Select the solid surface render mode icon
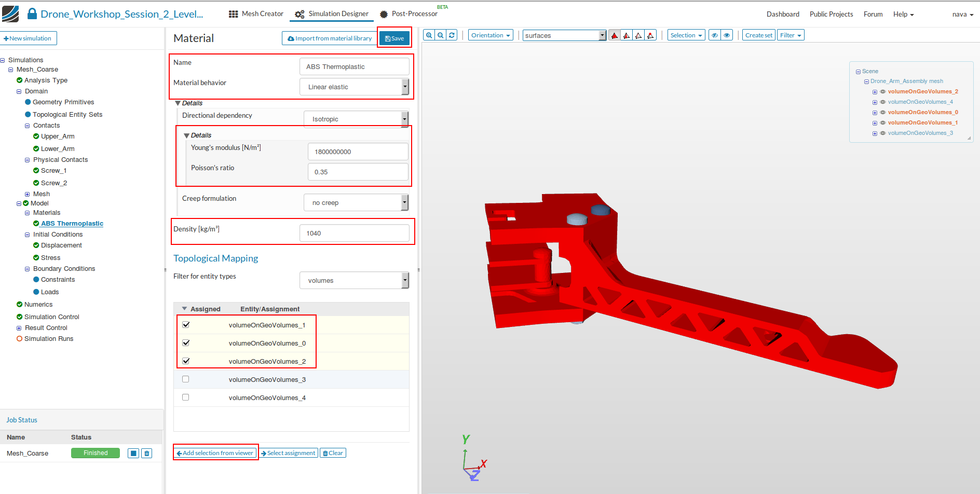 (x=615, y=35)
